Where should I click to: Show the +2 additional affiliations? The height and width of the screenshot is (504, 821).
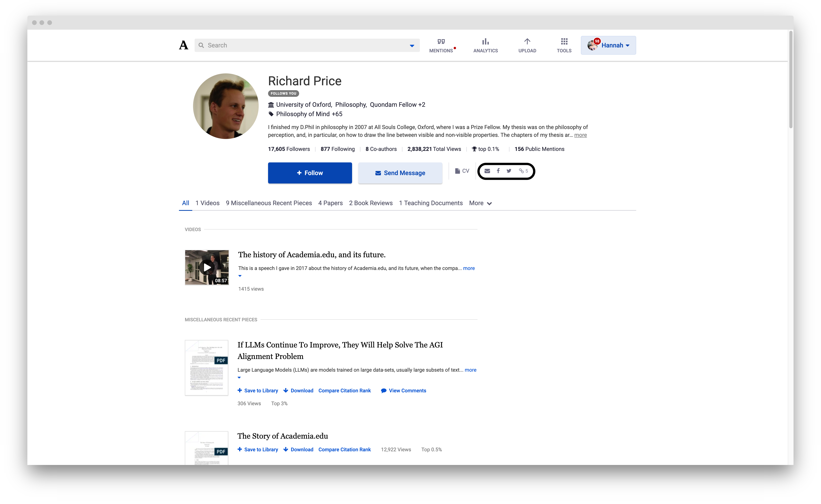coord(422,105)
